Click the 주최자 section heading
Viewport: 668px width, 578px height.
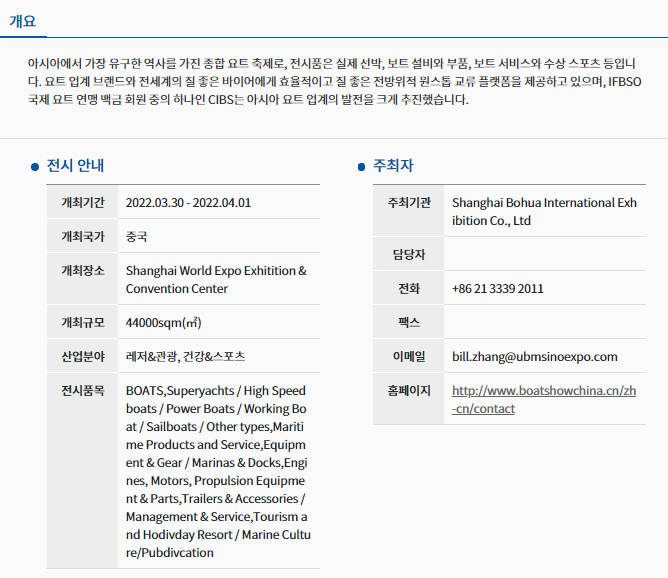(393, 165)
